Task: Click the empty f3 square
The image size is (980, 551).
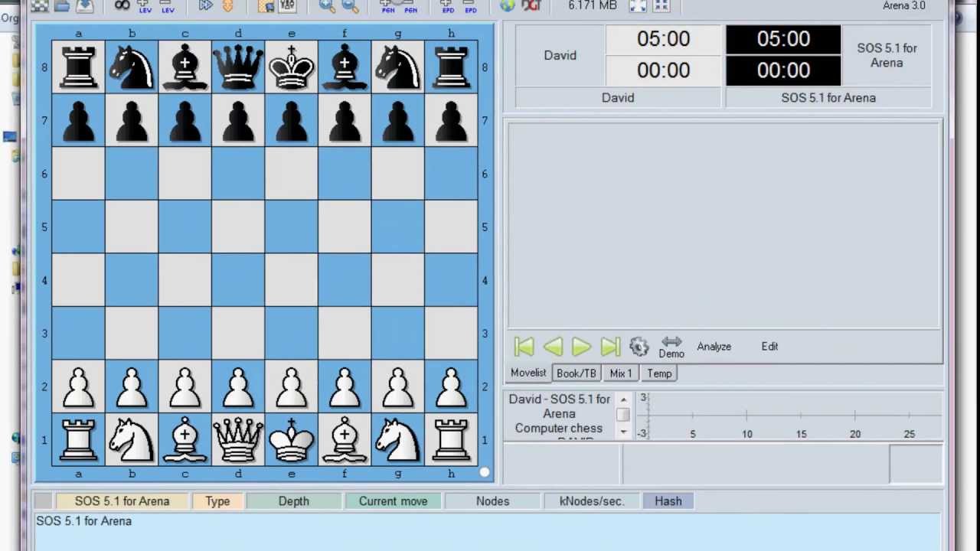Action: tap(345, 333)
